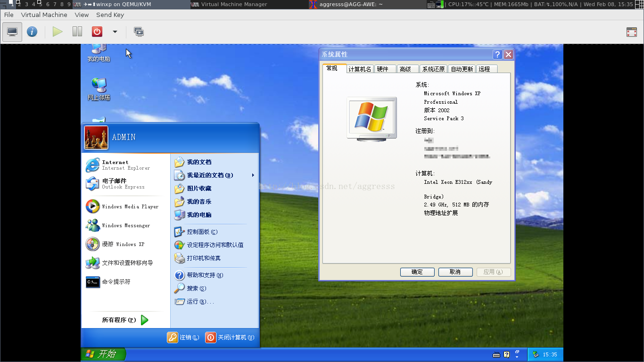Click the 关闭计算机 shutdown button

click(230, 337)
